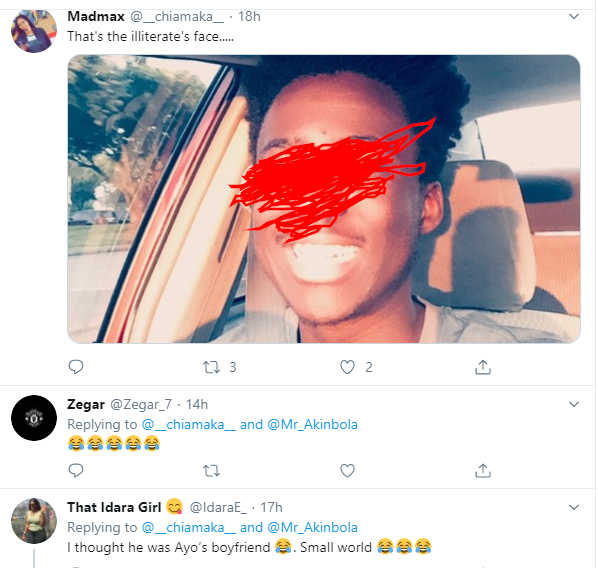Open the Zegar display name link
598x568 pixels.
86,404
